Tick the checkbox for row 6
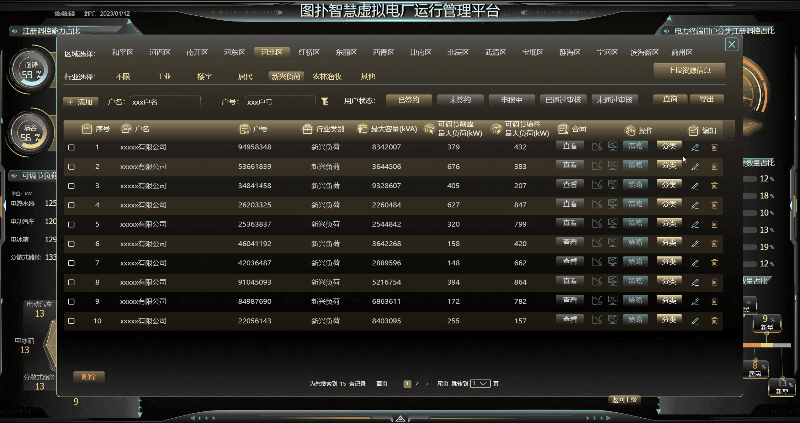Image resolution: width=800 pixels, height=423 pixels. 71,244
